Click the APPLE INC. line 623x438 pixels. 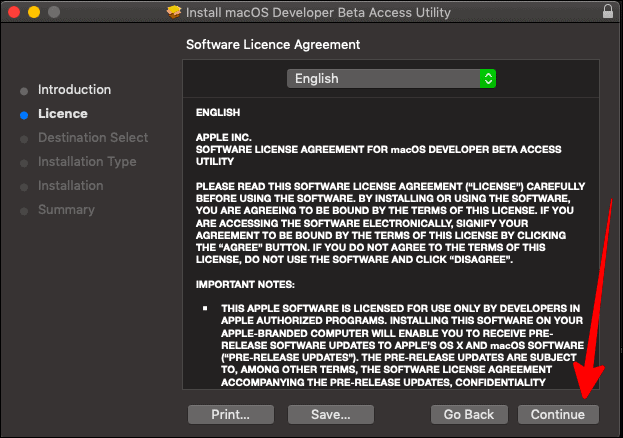coord(224,138)
